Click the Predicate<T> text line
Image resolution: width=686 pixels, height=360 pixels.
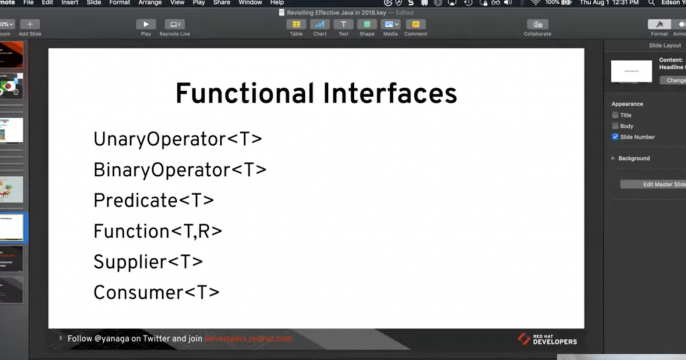click(154, 201)
